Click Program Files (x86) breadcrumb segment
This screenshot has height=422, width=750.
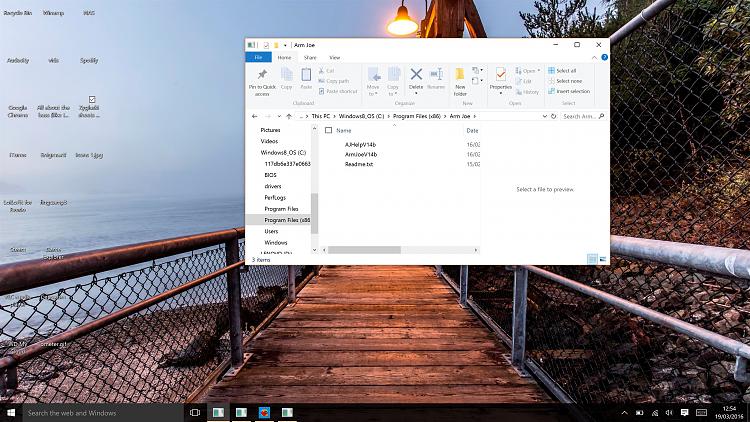(x=417, y=116)
